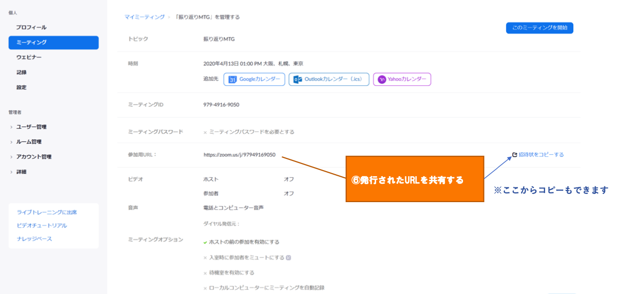Viewport: 644px width, 294px height.
Task: Click the zoom.us meeting join URL
Action: [239, 154]
